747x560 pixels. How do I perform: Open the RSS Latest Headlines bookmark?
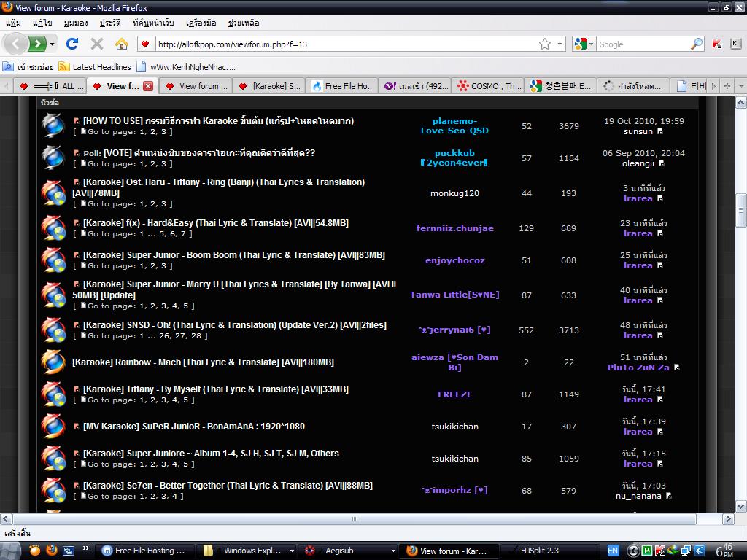[95, 67]
